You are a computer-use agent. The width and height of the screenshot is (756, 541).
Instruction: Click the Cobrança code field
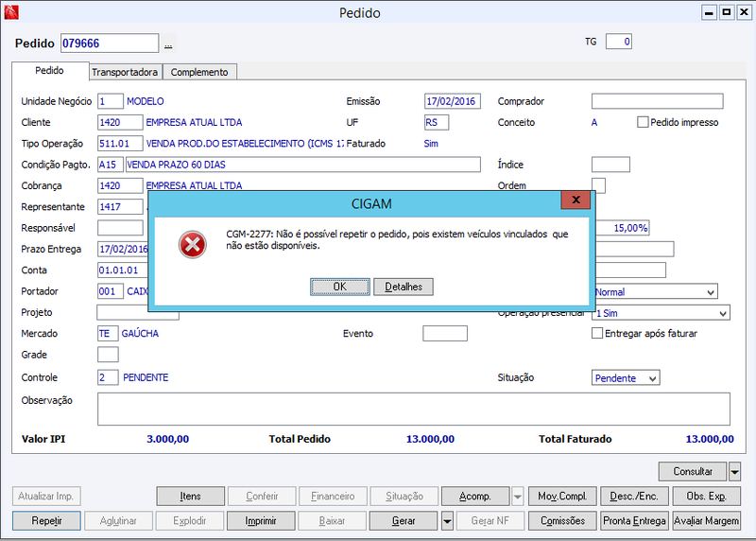(120, 185)
